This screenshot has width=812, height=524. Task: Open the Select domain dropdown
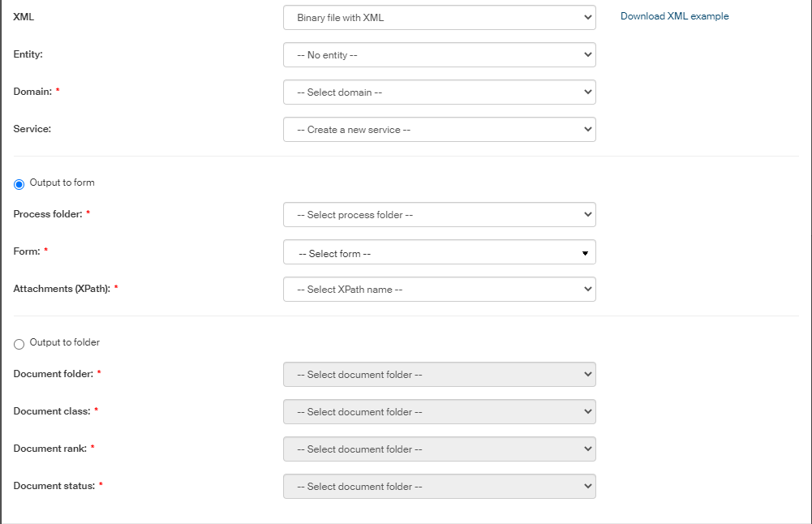point(439,92)
